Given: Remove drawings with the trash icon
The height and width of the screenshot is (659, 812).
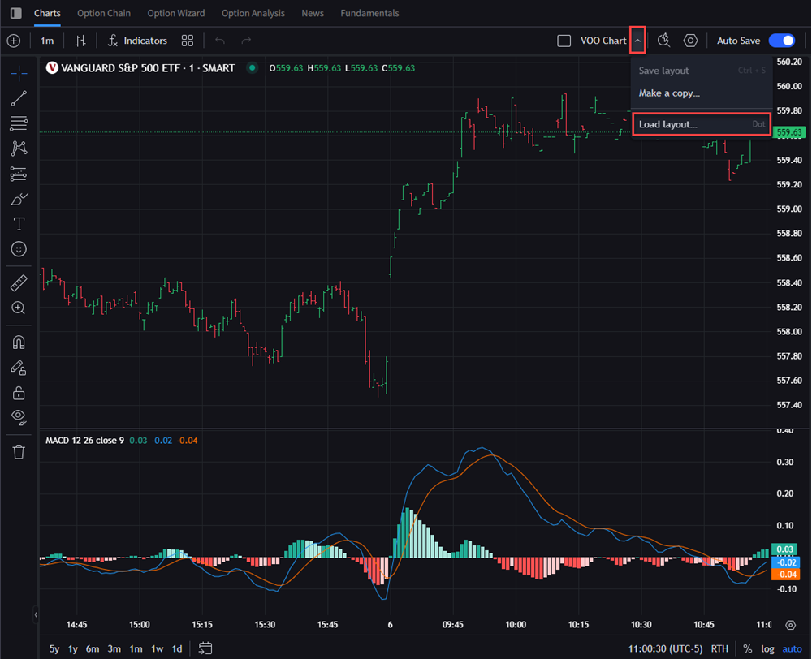Looking at the screenshot, I should click(x=19, y=452).
